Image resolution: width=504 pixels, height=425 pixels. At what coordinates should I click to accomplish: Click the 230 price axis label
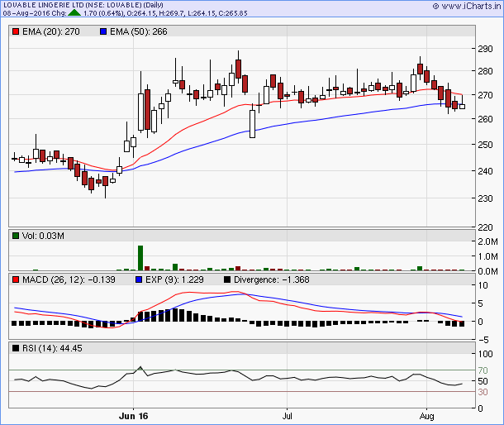[x=485, y=198]
